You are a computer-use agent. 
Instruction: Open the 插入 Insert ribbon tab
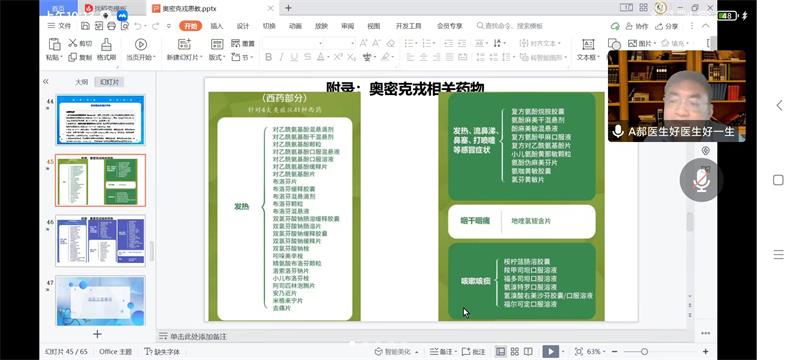tap(217, 26)
